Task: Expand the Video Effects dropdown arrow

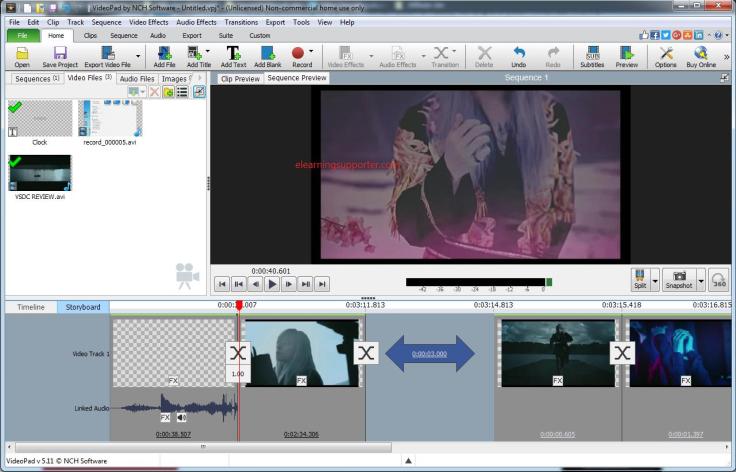Action: pyautogui.click(x=371, y=56)
